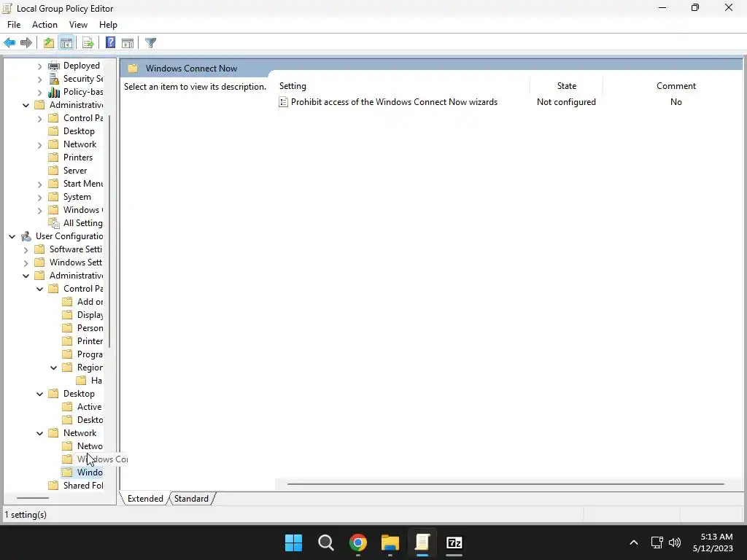Viewport: 747px width, 560px height.
Task: Click the policy setting icon beside Prohibit access
Action: pos(283,102)
